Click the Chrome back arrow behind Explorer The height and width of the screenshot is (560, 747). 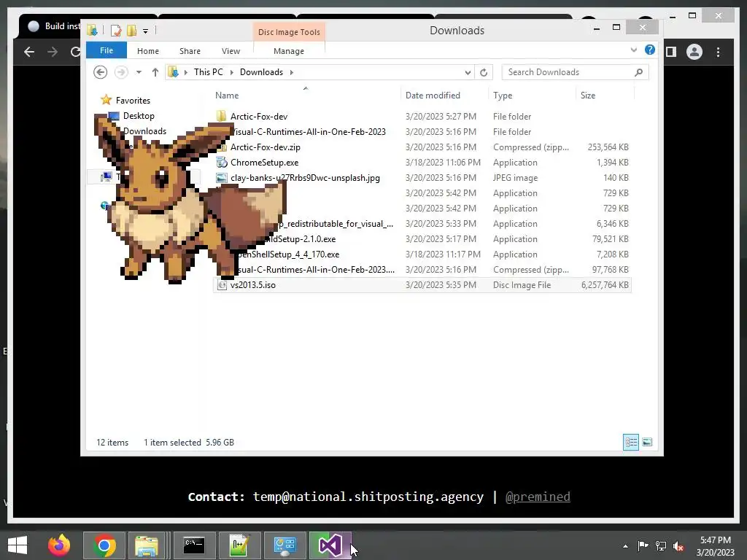(x=29, y=52)
